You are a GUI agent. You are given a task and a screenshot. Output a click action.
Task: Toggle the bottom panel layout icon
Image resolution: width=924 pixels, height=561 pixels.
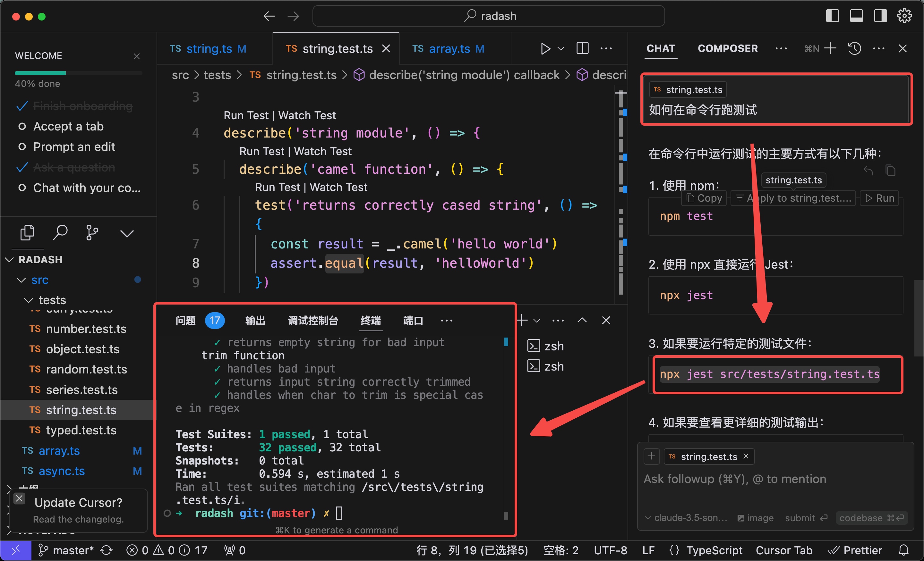856,16
